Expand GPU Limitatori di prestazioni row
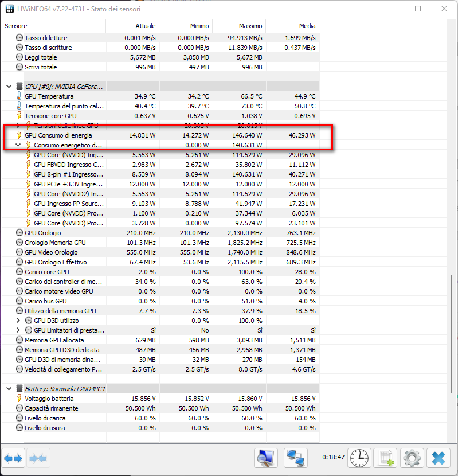Screen dimensions: 458x476 pos(18,330)
